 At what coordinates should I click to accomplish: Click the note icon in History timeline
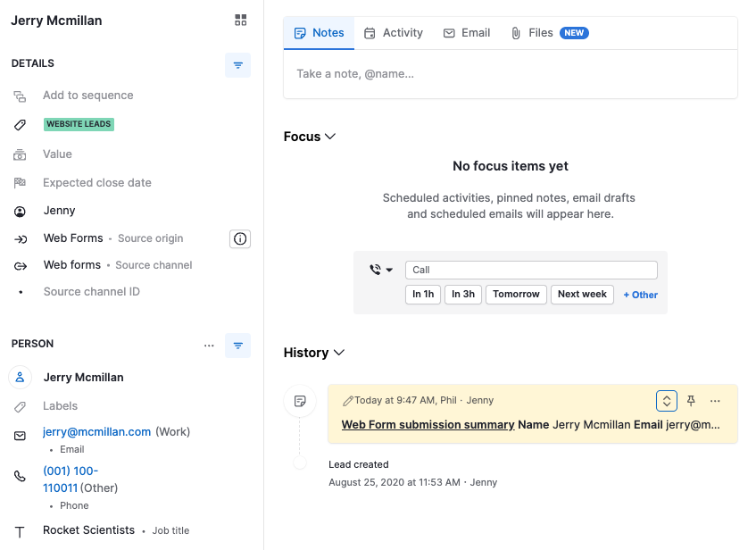[300, 401]
